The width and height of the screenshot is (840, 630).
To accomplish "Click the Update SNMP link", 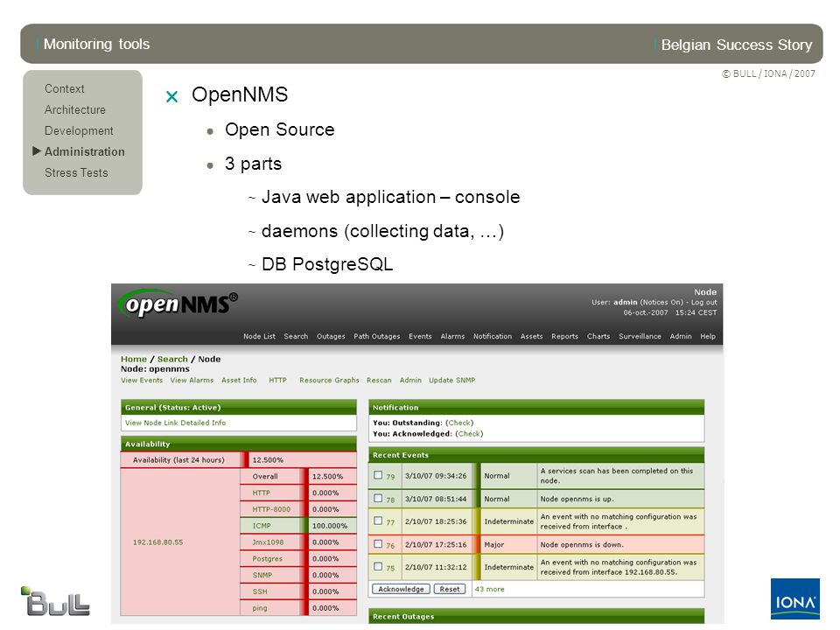I will (451, 381).
